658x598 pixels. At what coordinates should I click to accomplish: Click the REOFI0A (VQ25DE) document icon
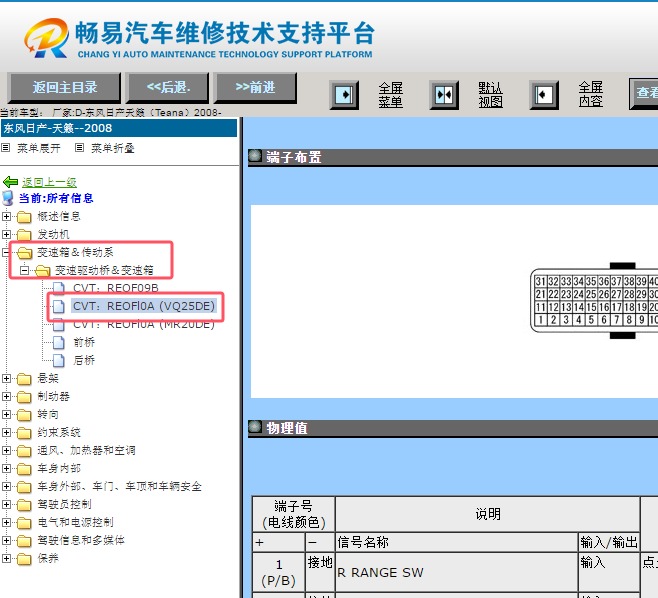[59, 307]
